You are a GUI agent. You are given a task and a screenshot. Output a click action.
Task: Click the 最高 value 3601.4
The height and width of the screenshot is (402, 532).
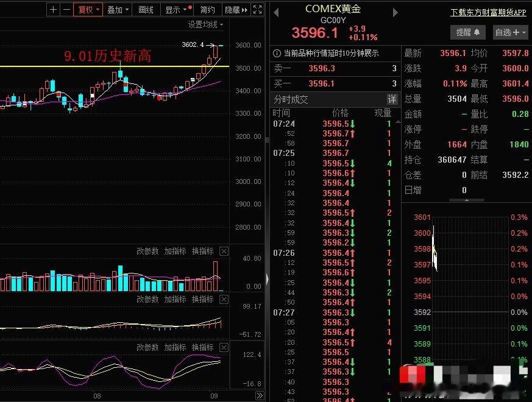tap(516, 83)
